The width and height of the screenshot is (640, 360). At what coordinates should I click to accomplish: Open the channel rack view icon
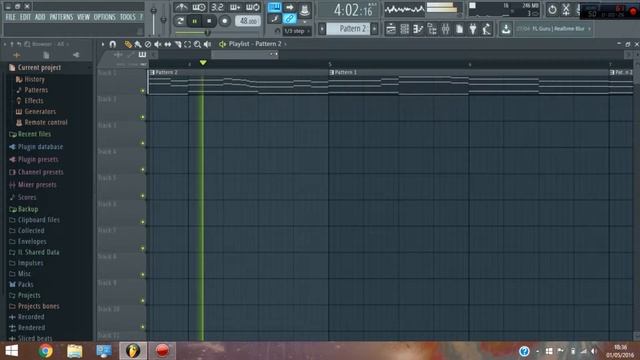[x=404, y=29]
